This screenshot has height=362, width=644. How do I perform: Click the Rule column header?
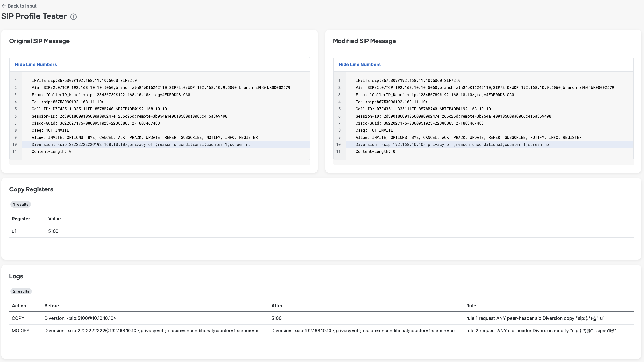471,306
